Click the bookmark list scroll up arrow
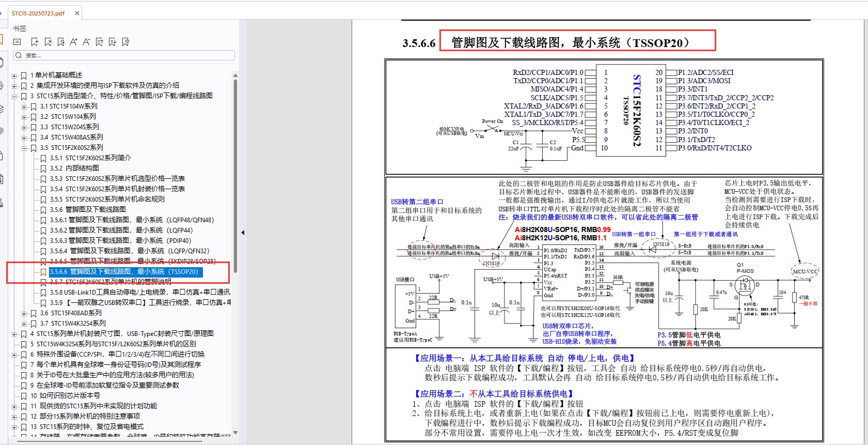This screenshot has height=445, width=868. (x=235, y=75)
